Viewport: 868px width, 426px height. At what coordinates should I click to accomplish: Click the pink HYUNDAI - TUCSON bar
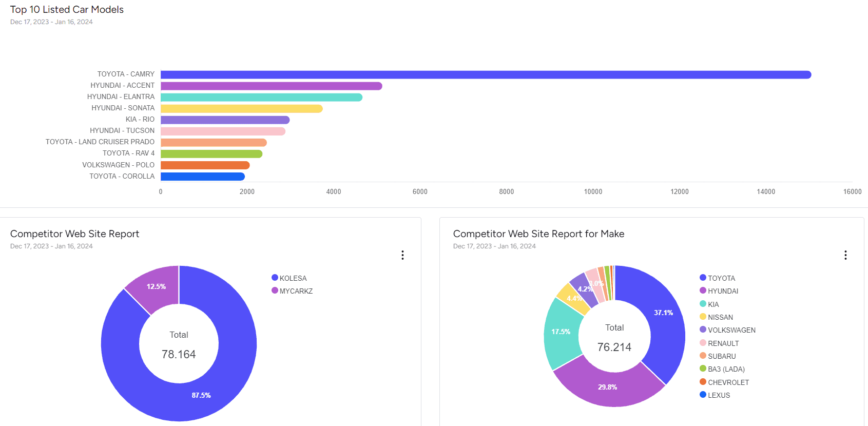tap(223, 131)
